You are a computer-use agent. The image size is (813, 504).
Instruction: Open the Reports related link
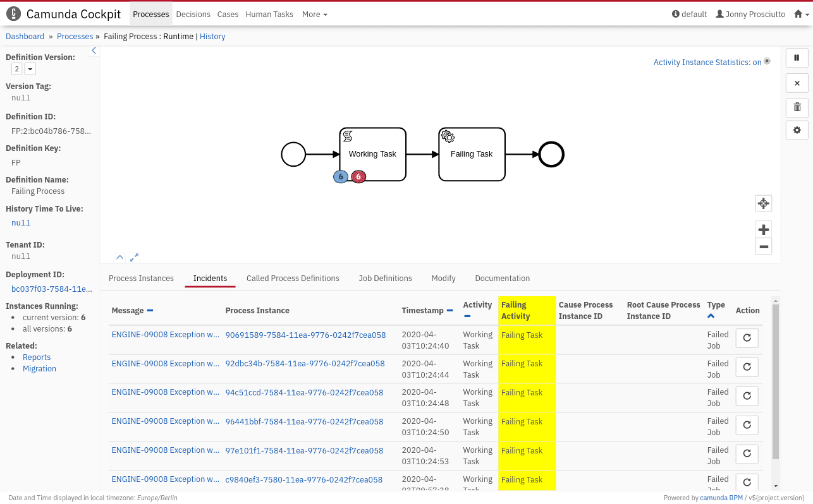(x=37, y=357)
